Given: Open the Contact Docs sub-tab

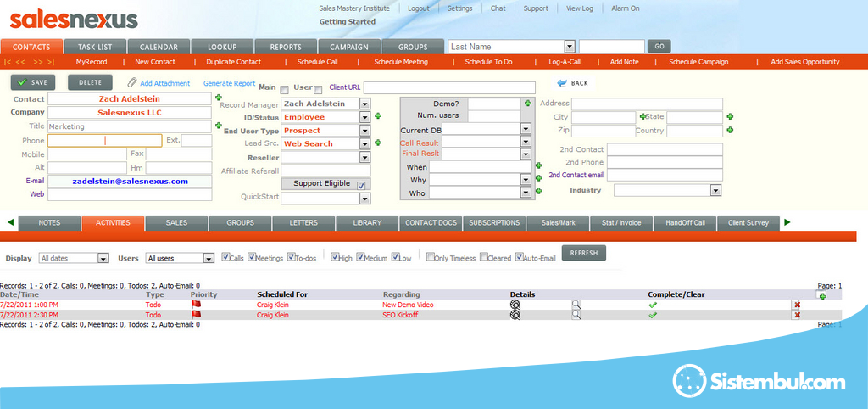Looking at the screenshot, I should point(431,223).
